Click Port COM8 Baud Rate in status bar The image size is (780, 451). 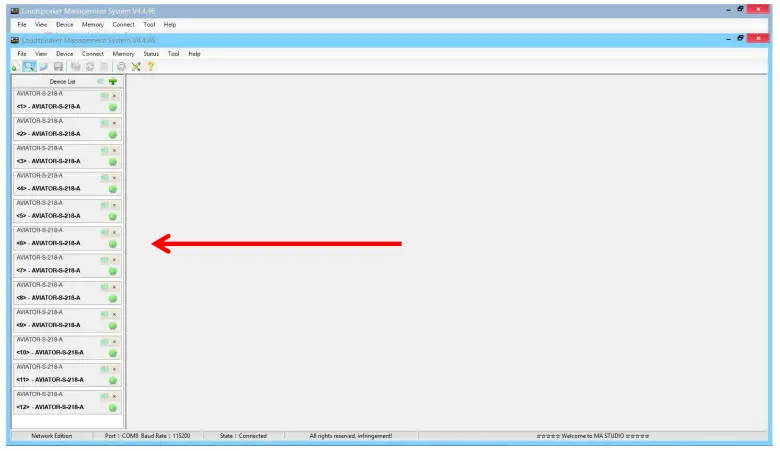[x=147, y=436]
